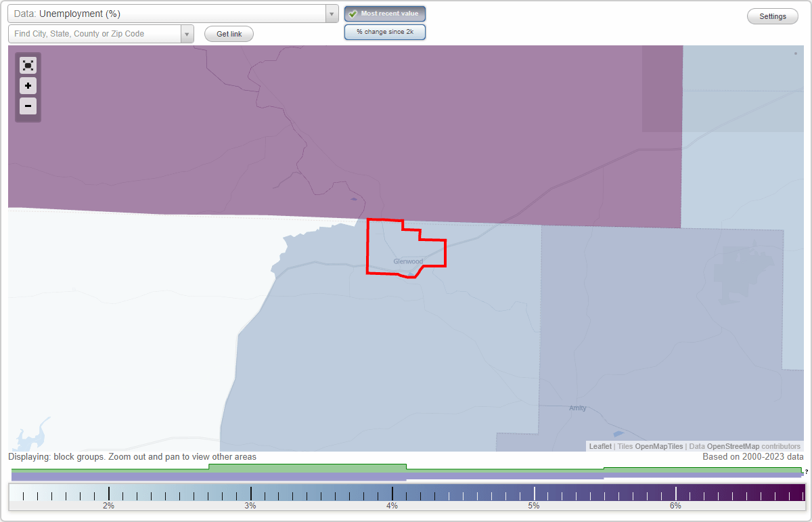Open the Unemployment (%) data combo box
This screenshot has width=812, height=522.
coord(169,14)
